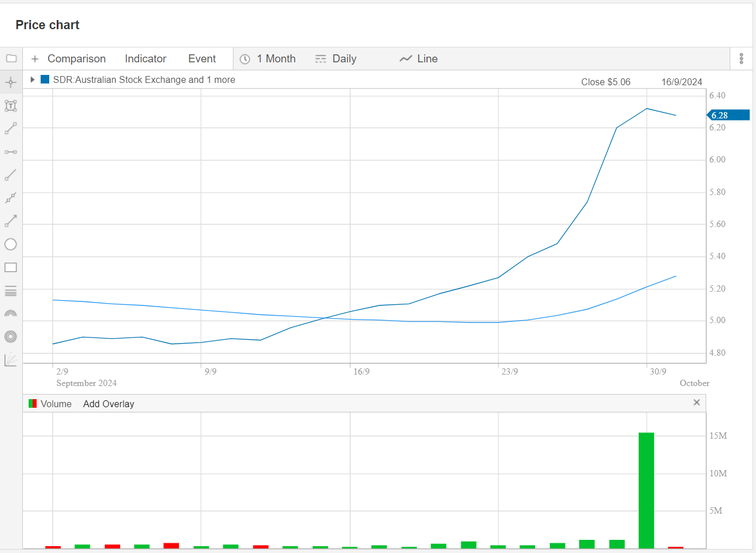Click the plus icon beside Comparison
This screenshot has width=756, height=553.
pos(35,59)
